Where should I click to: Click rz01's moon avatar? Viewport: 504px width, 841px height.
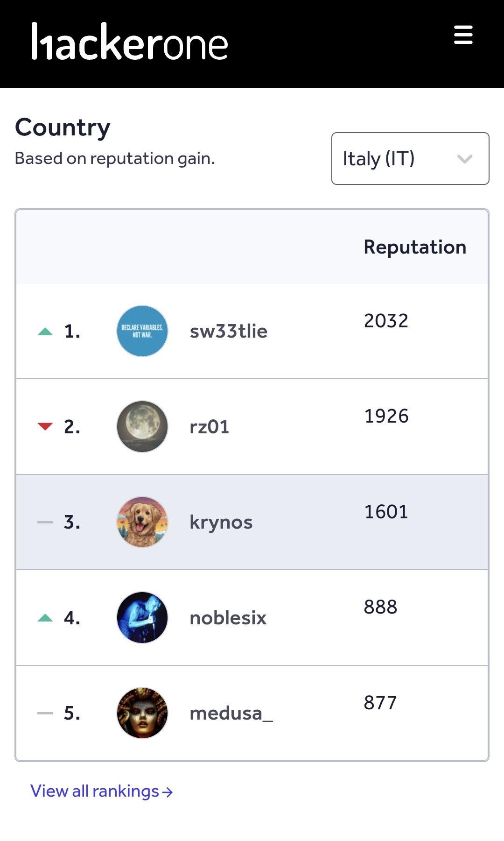click(142, 426)
